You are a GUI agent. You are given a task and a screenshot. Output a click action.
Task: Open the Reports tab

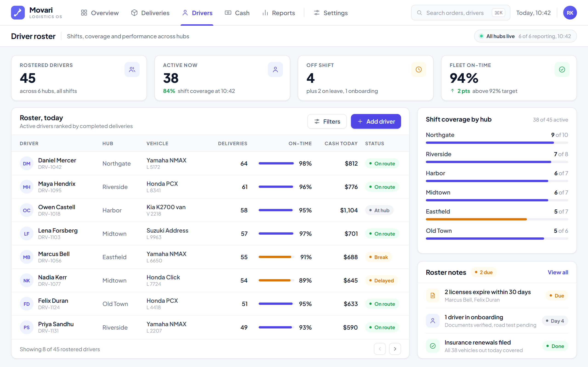point(278,13)
